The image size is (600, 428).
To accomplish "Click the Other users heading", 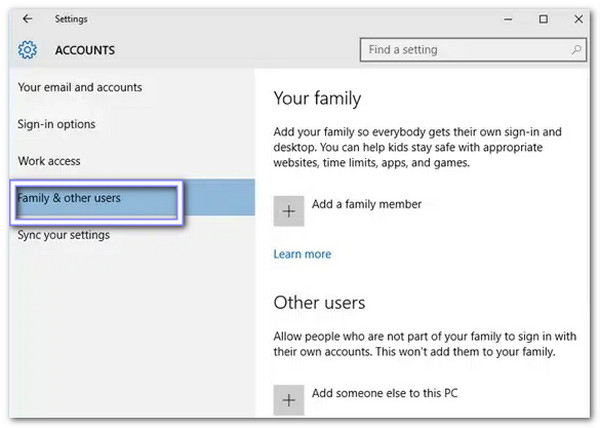I will coord(319,302).
